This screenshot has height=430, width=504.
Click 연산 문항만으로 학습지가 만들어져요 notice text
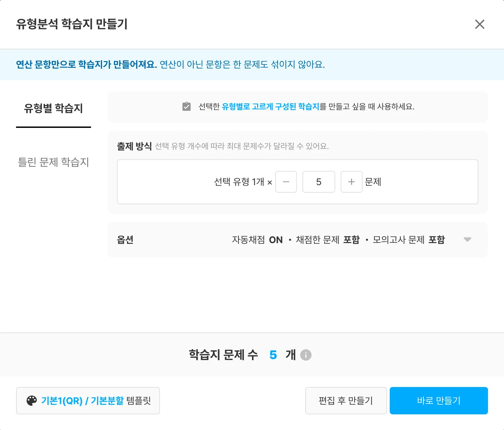coord(87,64)
